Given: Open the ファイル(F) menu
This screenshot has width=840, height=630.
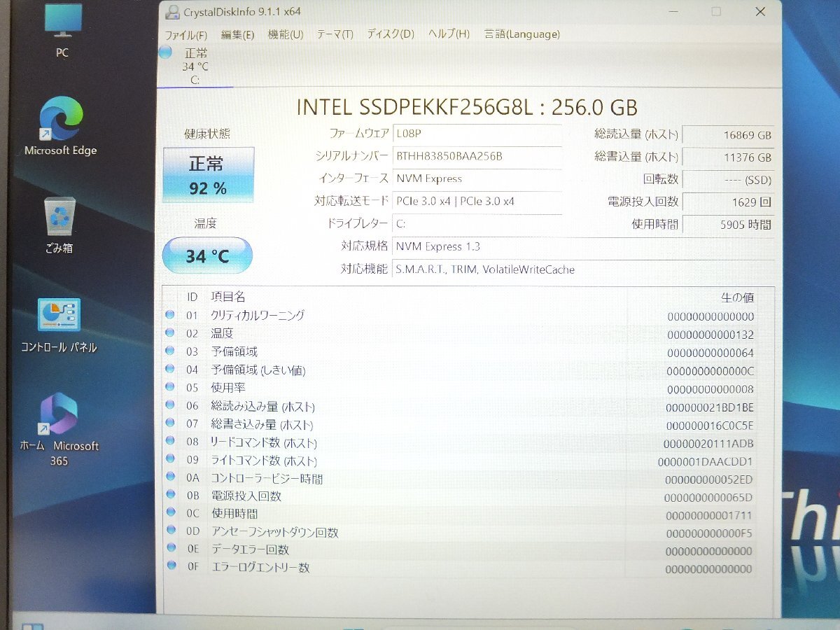Looking at the screenshot, I should point(185,34).
